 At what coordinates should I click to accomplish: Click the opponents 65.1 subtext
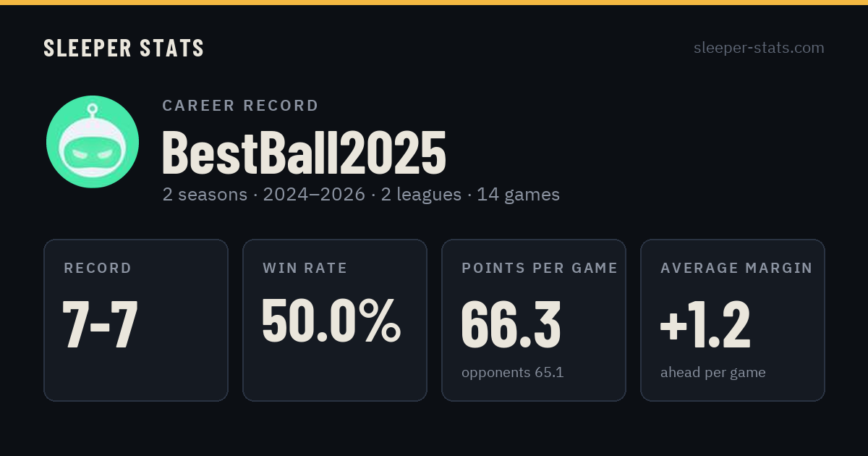pos(513,373)
